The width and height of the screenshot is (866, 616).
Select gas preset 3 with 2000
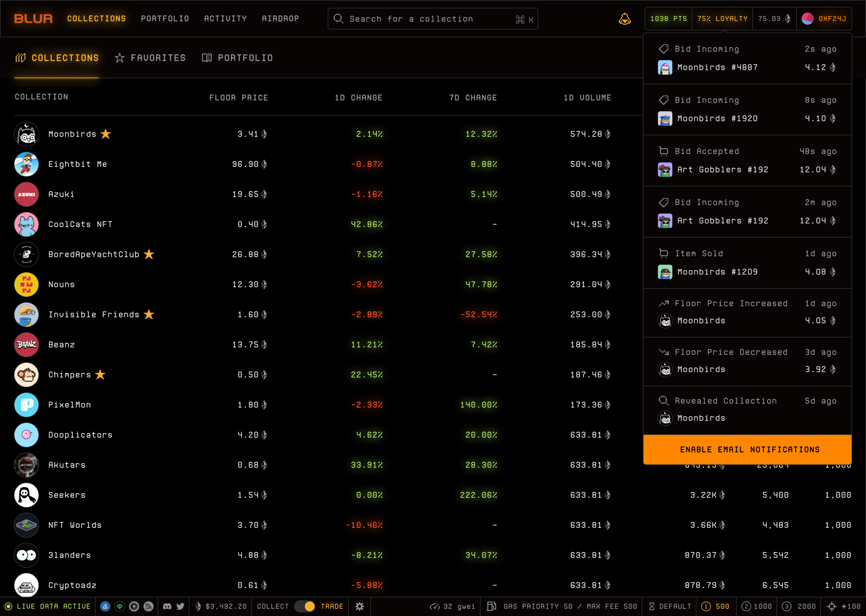799,606
